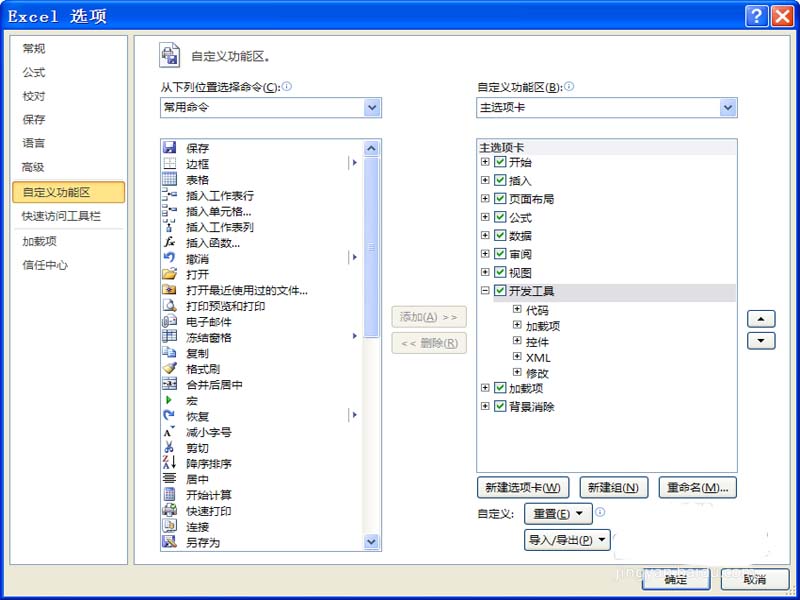Uncheck the 插入 tab checkbox
The width and height of the screenshot is (800, 600).
(x=500, y=181)
